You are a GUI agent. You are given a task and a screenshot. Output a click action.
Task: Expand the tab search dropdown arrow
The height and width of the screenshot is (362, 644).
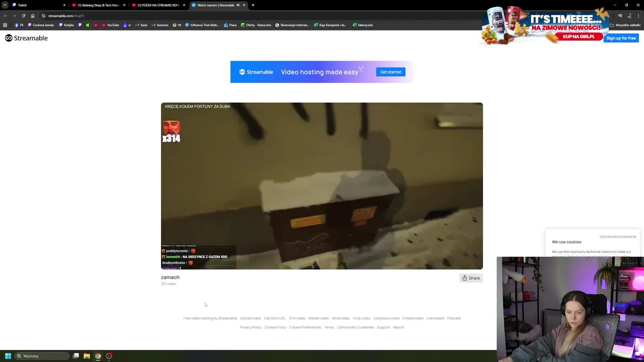click(x=5, y=5)
